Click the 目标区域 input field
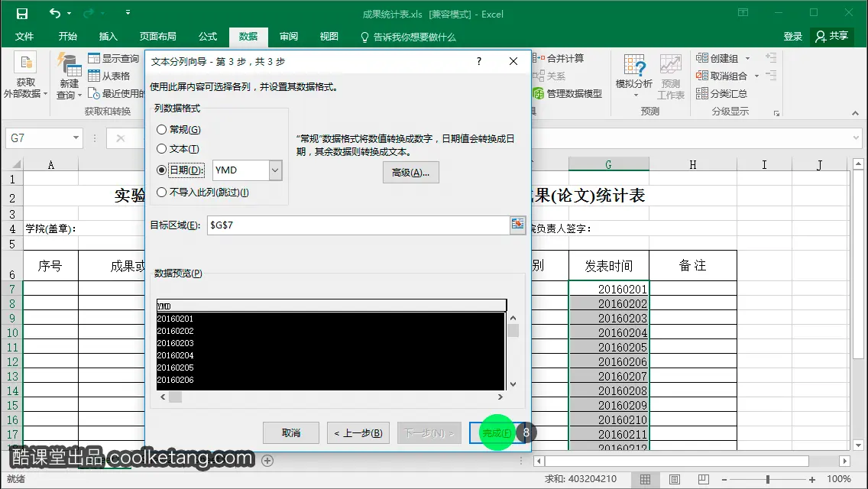This screenshot has width=868, height=489. [358, 225]
